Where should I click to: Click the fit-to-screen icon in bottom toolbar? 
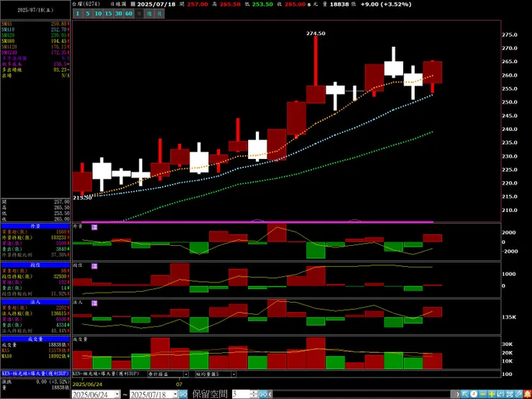point(510,394)
